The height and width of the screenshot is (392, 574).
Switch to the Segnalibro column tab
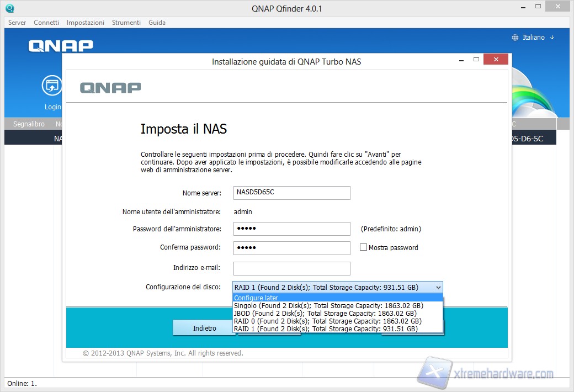click(x=29, y=124)
